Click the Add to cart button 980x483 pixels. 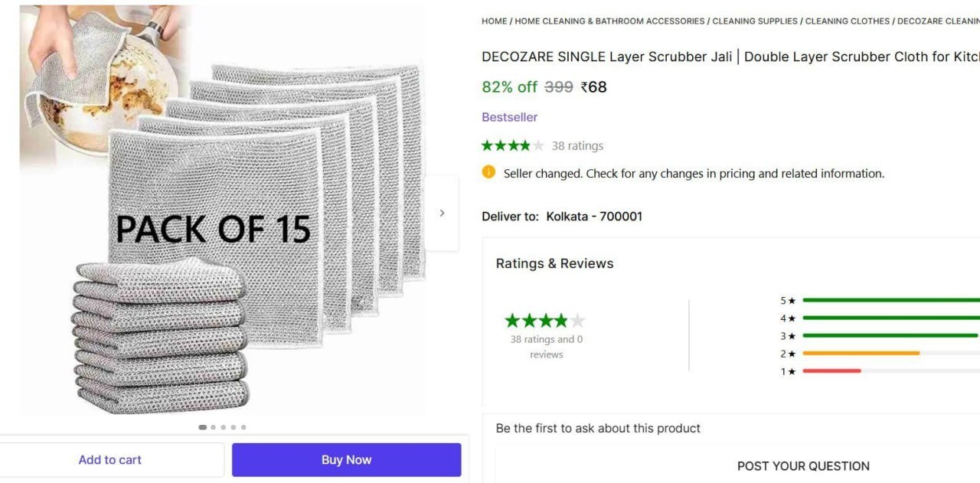click(x=110, y=460)
